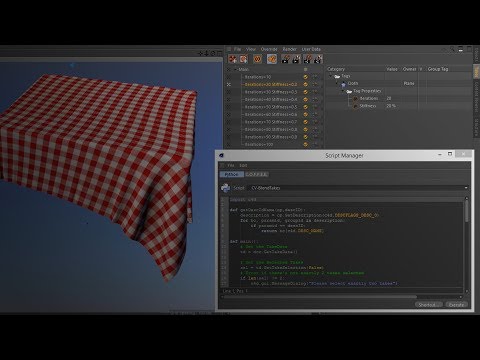The height and width of the screenshot is (360, 480).
Task: Click the viewport toggle view layout icon
Action: (x=219, y=53)
